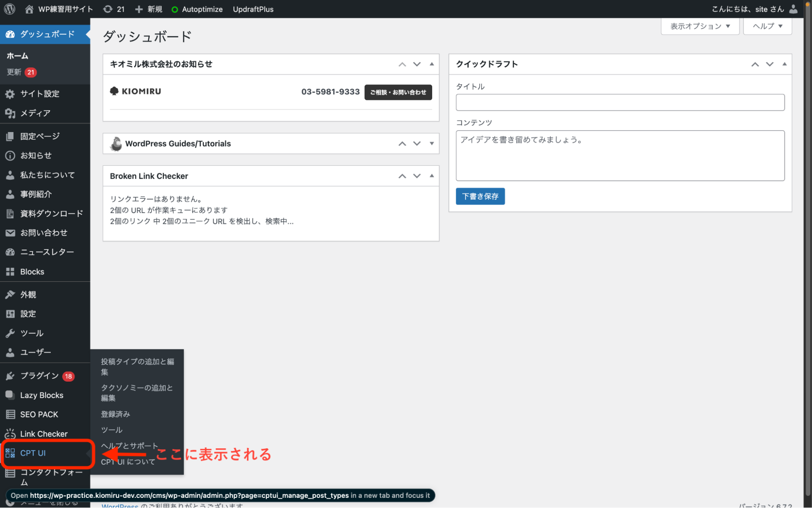Screen dimensions: 812x508
Task: Move キオミル株式会社のお知らせ widget up
Action: coord(402,64)
